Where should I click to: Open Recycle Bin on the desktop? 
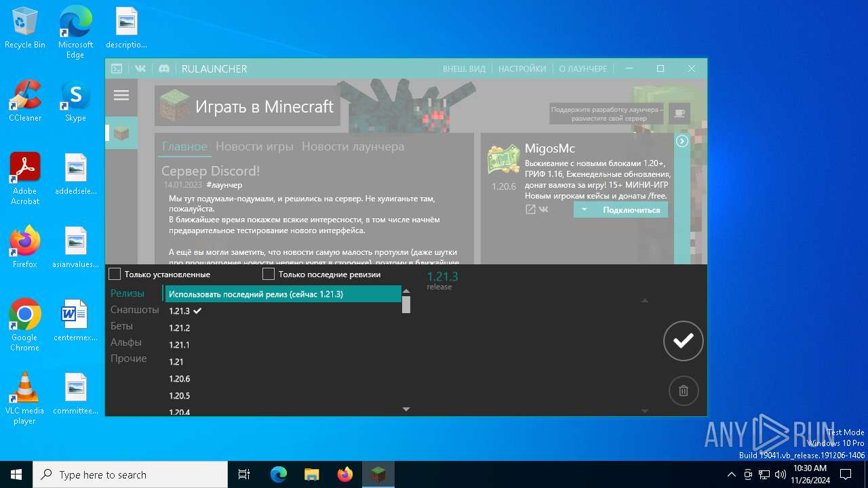point(25,28)
